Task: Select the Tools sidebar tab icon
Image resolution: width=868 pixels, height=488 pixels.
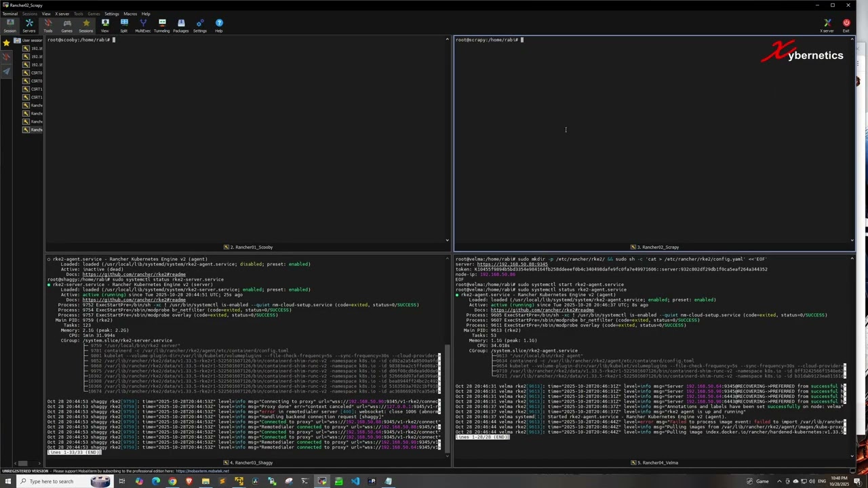Action: click(x=7, y=57)
